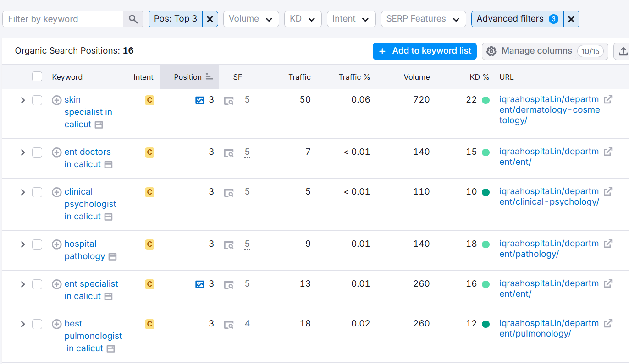Screen dimensions: 629x364
Task: Sort by Traffic column header
Action: pyautogui.click(x=299, y=77)
